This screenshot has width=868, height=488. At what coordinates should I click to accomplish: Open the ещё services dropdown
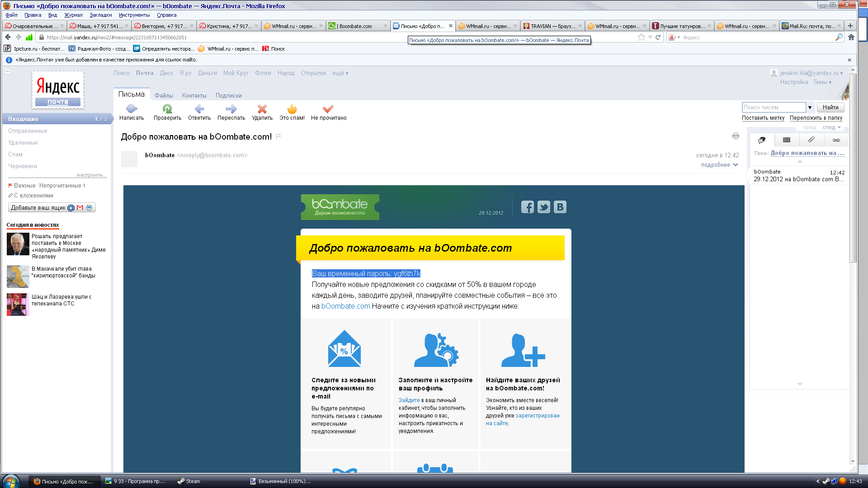click(340, 73)
